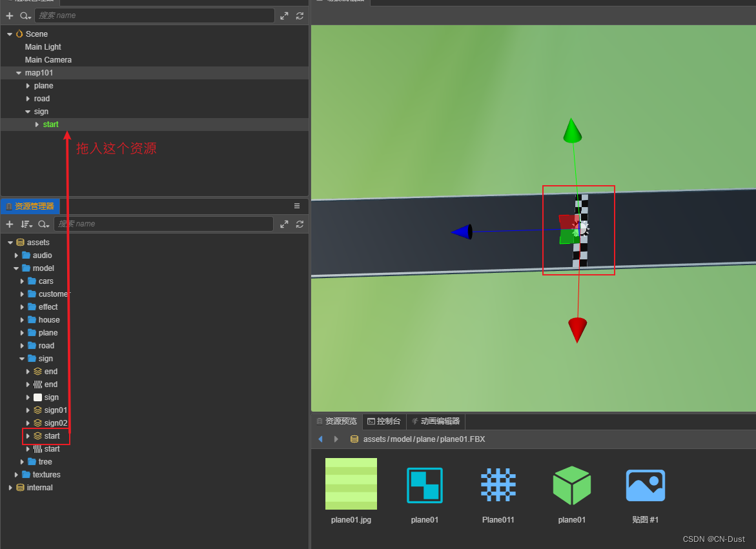Refresh the assets panel
Image resolution: width=756 pixels, height=549 pixels.
coord(300,224)
